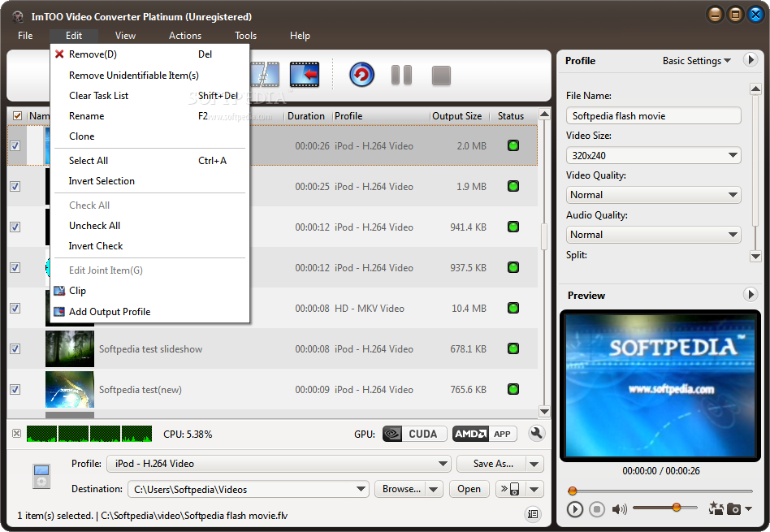Close the CPU usage graph panel
The width and height of the screenshot is (770, 532).
coord(17,433)
